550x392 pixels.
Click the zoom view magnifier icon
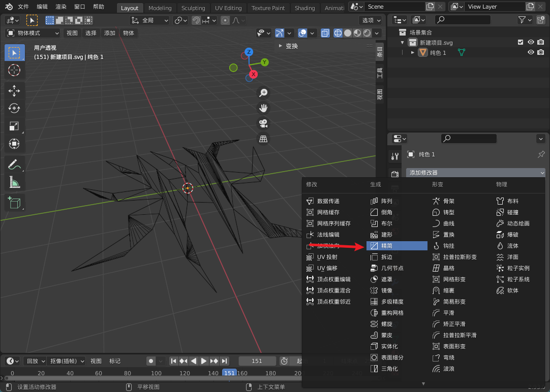pyautogui.click(x=263, y=93)
